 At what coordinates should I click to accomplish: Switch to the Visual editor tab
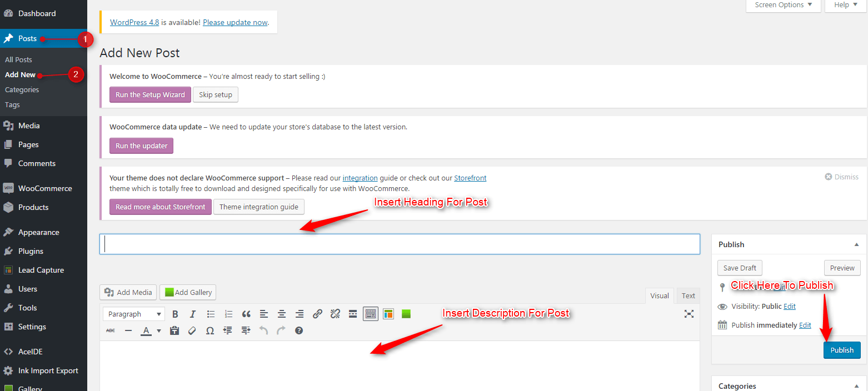(660, 295)
